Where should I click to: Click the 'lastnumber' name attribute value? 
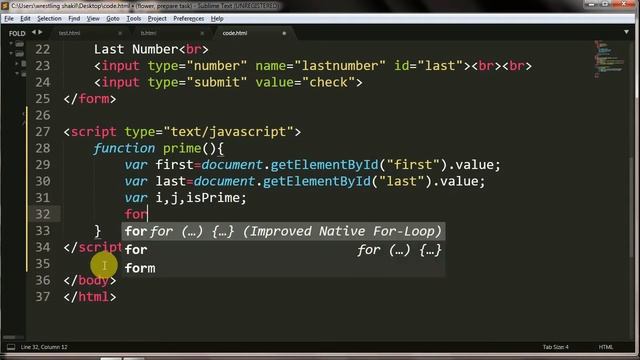pyautogui.click(x=340, y=66)
